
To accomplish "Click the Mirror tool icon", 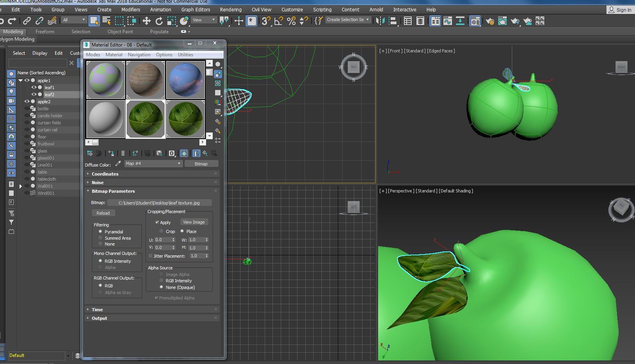I will pyautogui.click(x=380, y=21).
